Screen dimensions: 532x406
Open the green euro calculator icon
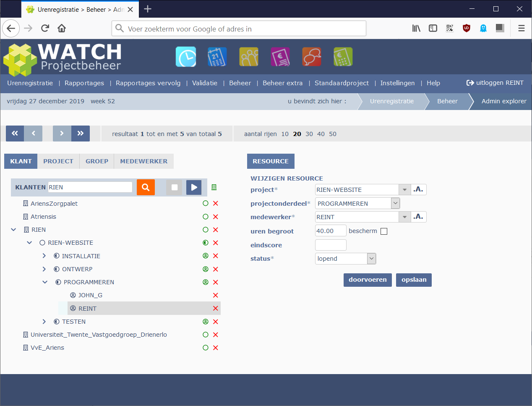tap(343, 57)
